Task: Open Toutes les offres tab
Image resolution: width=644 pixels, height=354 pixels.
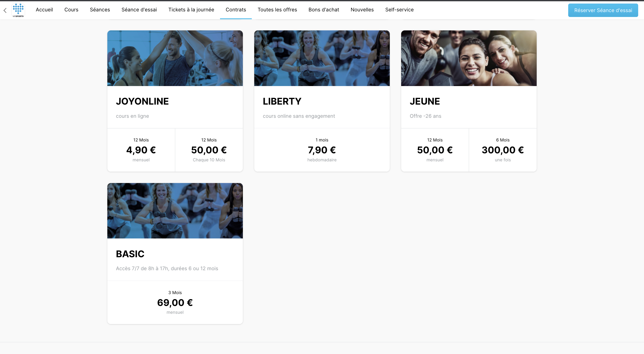Action: click(x=277, y=10)
